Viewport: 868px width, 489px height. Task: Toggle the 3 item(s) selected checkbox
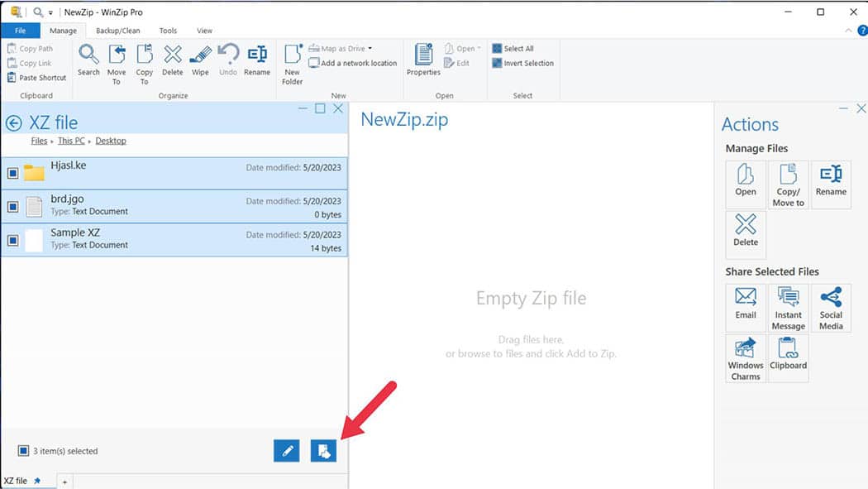coord(23,451)
